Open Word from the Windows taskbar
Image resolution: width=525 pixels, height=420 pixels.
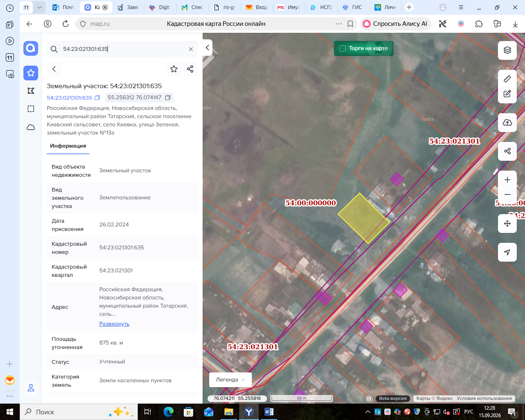tap(269, 412)
